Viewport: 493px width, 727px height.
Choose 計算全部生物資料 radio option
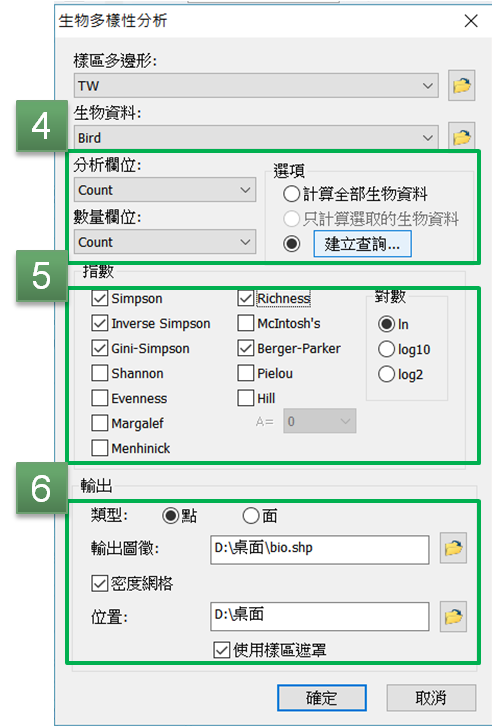point(291,194)
